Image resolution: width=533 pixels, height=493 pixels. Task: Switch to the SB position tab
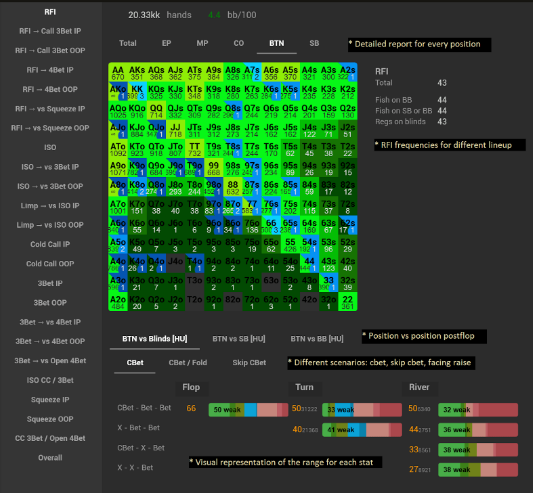coord(314,43)
